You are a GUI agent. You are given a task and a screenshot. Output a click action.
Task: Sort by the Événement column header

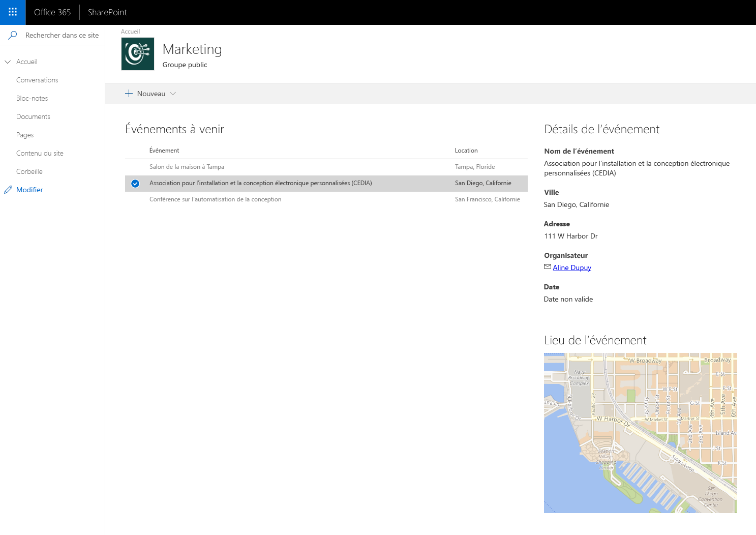164,150
